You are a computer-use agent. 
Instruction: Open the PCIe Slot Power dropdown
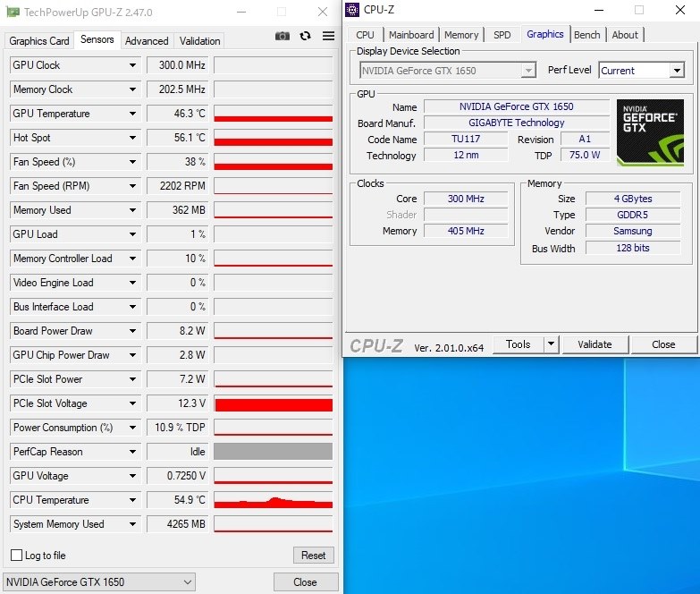[132, 379]
